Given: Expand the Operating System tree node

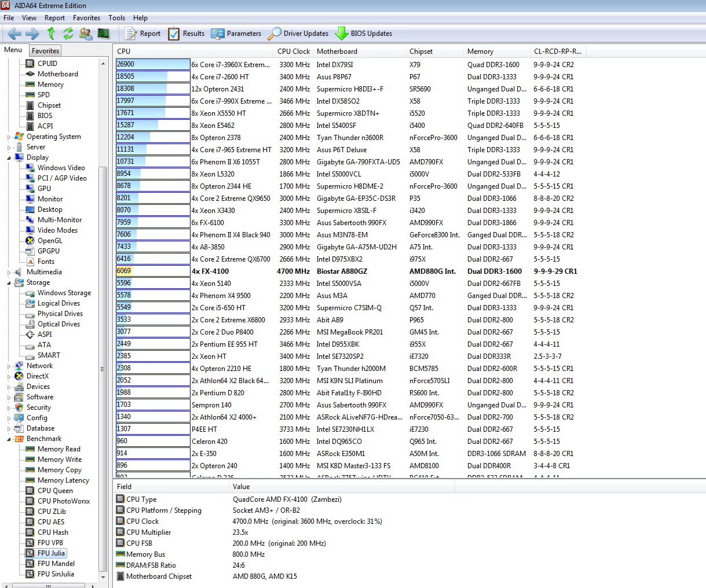Looking at the screenshot, I should click(x=9, y=137).
